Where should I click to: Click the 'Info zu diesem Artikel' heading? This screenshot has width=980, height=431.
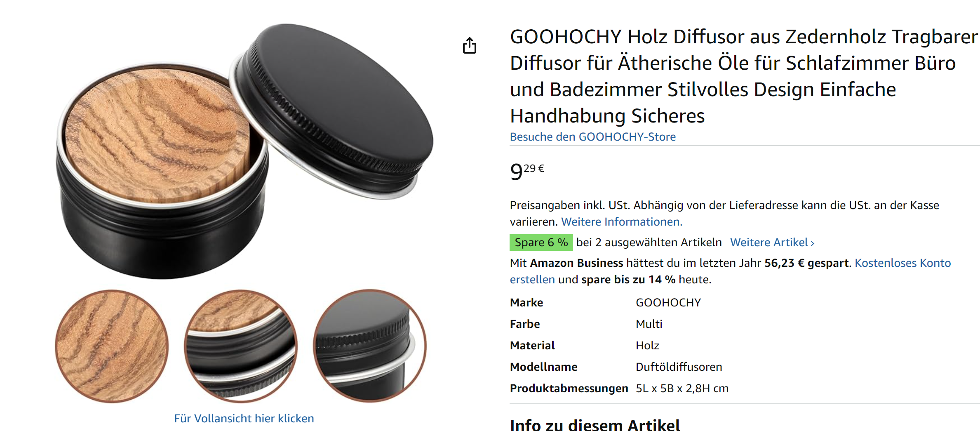[595, 424]
